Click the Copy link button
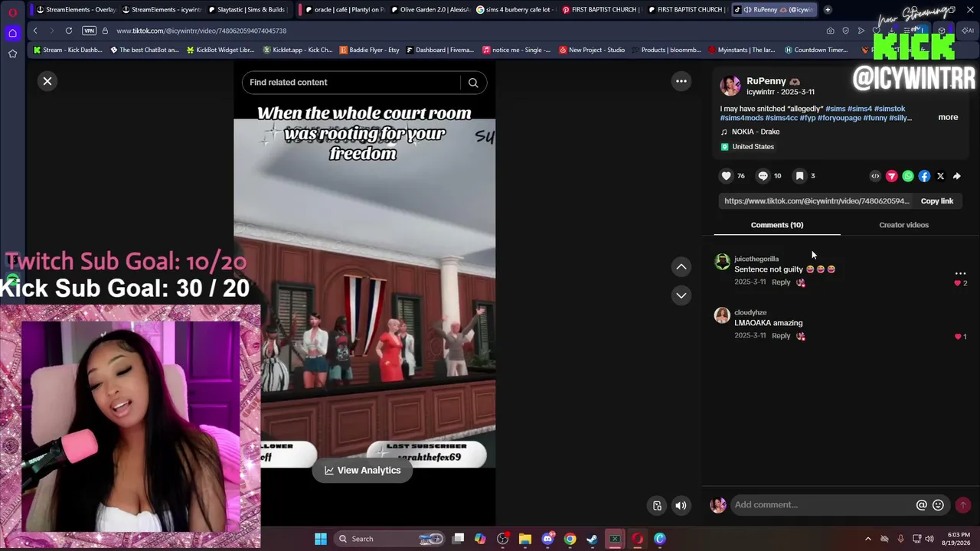Viewport: 980px width, 551px height. tap(936, 201)
